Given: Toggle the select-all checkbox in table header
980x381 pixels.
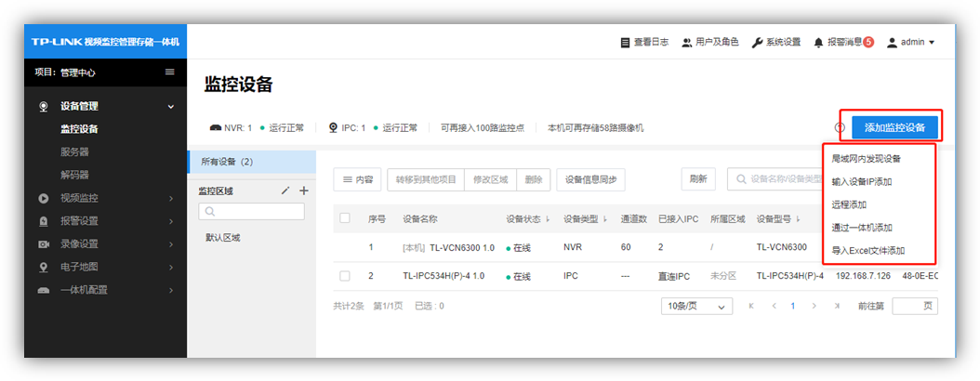Looking at the screenshot, I should coord(344,218).
